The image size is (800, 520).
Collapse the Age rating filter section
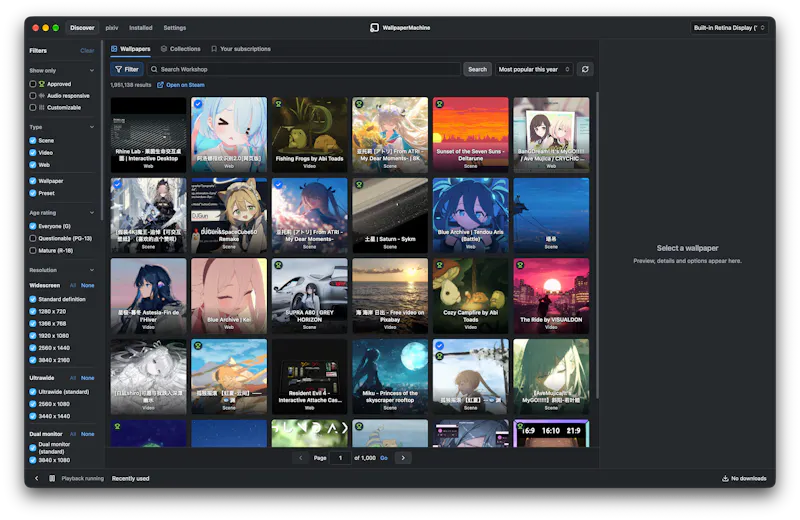click(92, 213)
